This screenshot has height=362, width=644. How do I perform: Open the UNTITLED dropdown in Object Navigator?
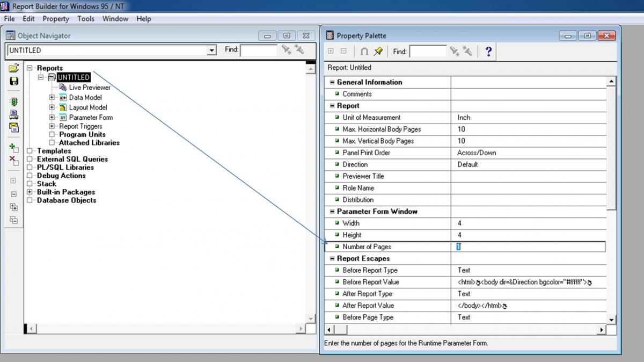[211, 50]
